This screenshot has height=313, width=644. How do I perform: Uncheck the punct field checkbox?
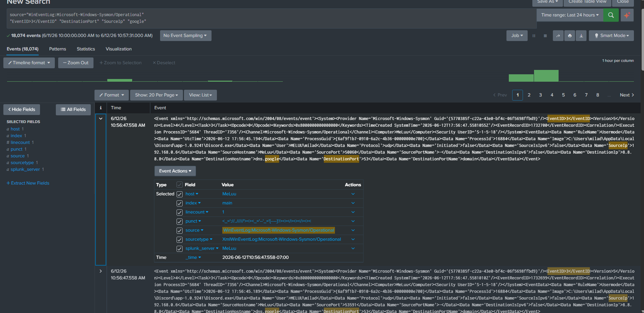coord(180,222)
